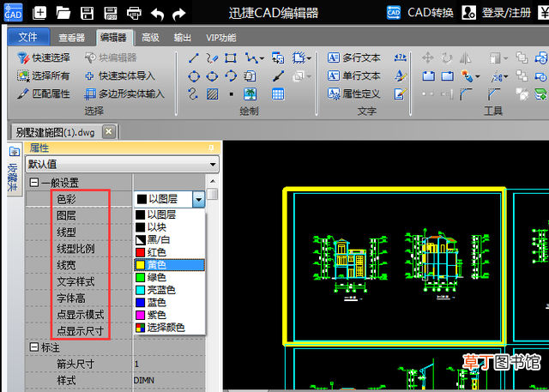Choose 红色 red color option
The height and width of the screenshot is (392, 549).
[x=170, y=252]
